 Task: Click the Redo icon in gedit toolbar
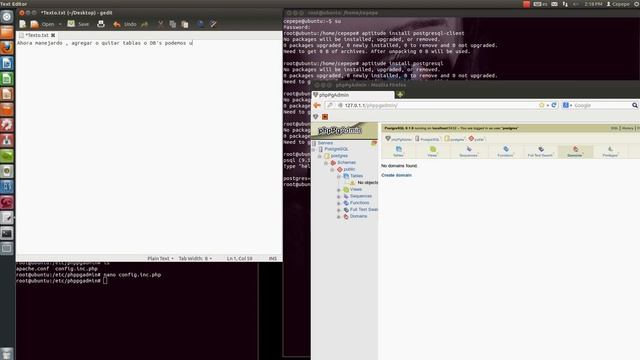pyautogui.click(x=144, y=24)
